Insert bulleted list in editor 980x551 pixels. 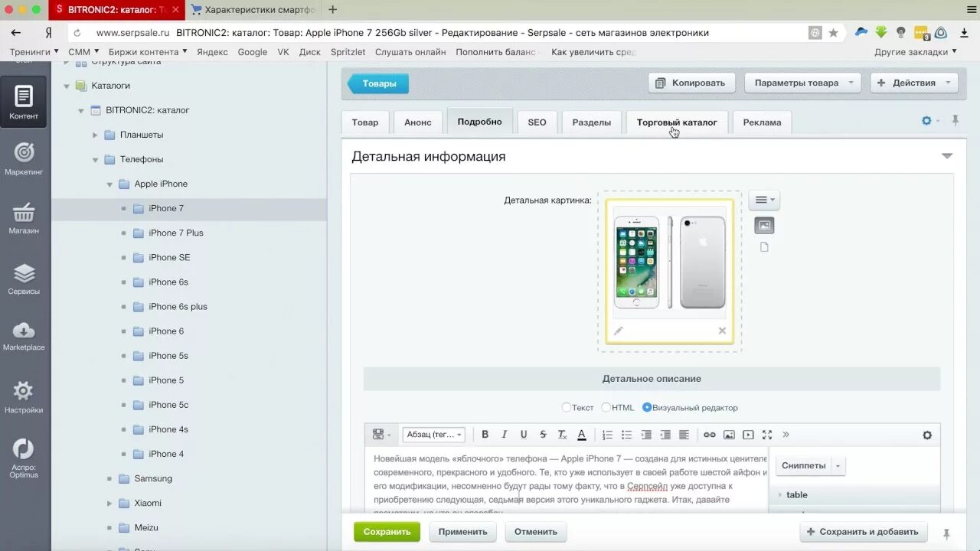[626, 435]
